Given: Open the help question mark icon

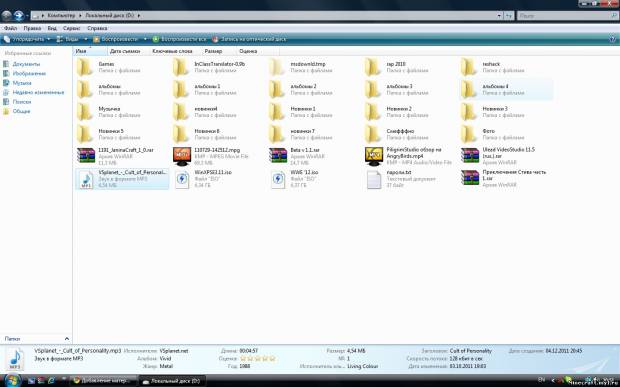Looking at the screenshot, I should 613,39.
